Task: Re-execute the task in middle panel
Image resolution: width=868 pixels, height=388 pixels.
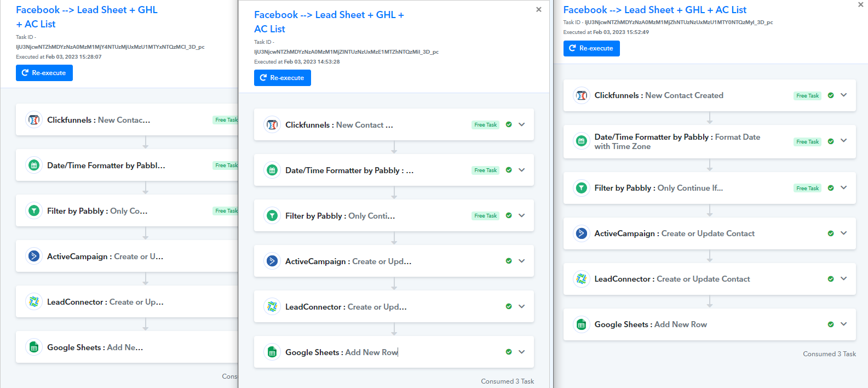Action: [283, 78]
